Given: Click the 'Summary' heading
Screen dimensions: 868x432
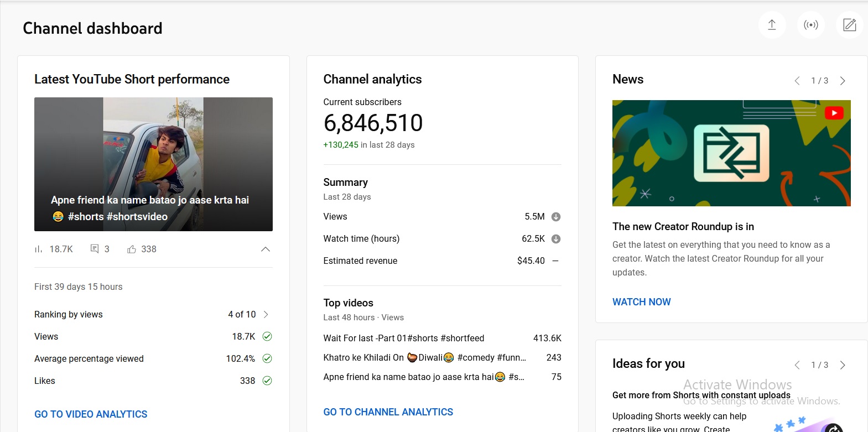Looking at the screenshot, I should tap(346, 183).
